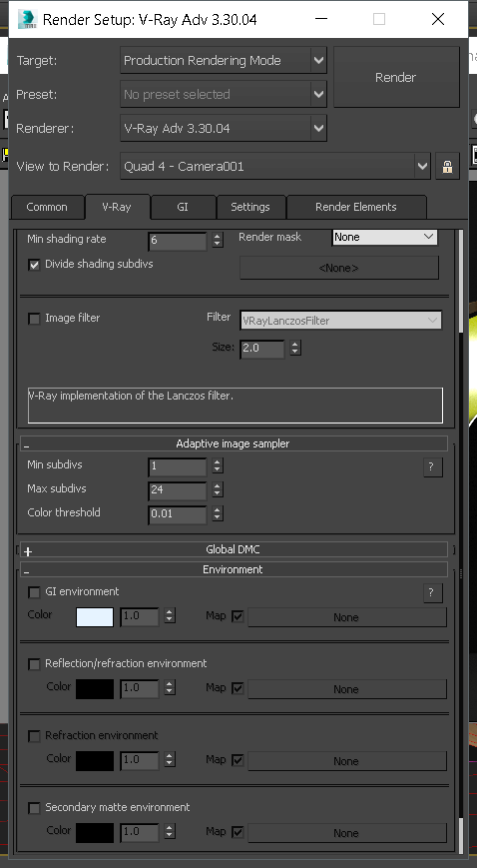Click the Render mask <None> button
Screen dimensions: 477x868
tap(338, 268)
